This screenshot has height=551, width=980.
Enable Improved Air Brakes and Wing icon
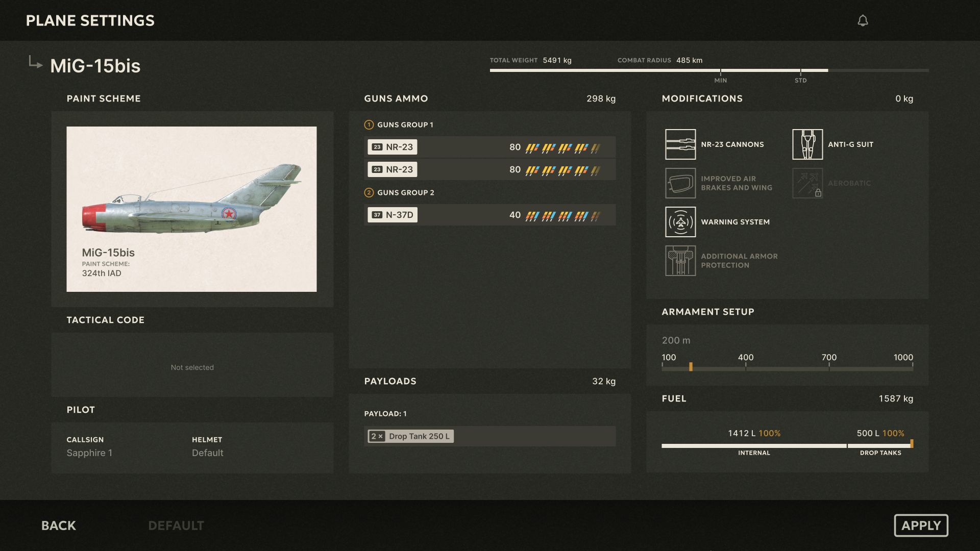[x=680, y=183]
